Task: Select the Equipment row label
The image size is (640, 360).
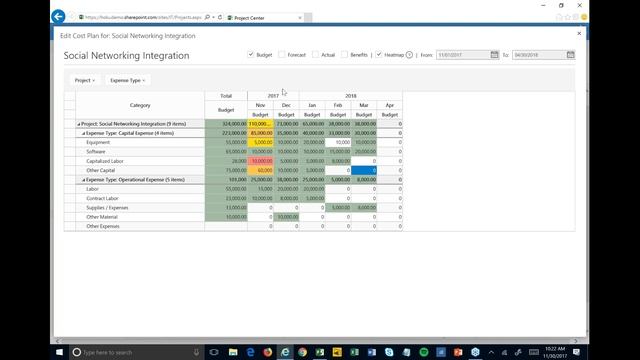Action: click(x=98, y=142)
